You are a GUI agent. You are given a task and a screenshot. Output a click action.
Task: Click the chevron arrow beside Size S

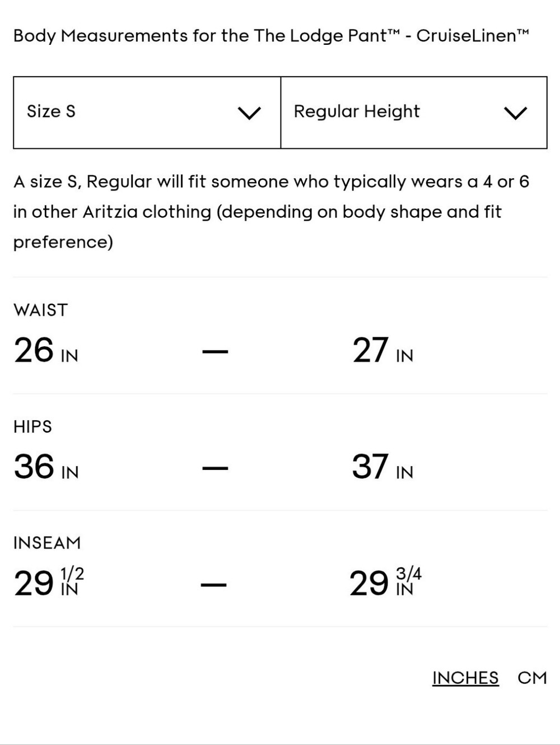[x=249, y=113]
